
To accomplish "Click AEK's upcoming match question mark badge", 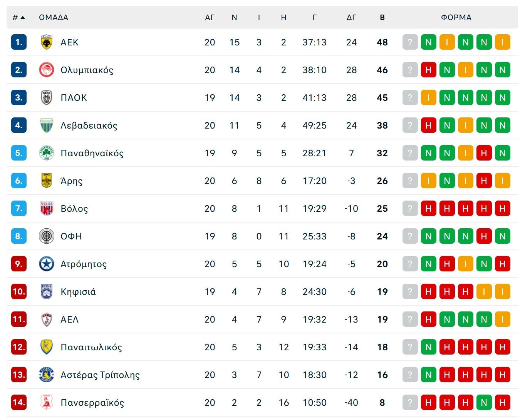I will click(410, 42).
